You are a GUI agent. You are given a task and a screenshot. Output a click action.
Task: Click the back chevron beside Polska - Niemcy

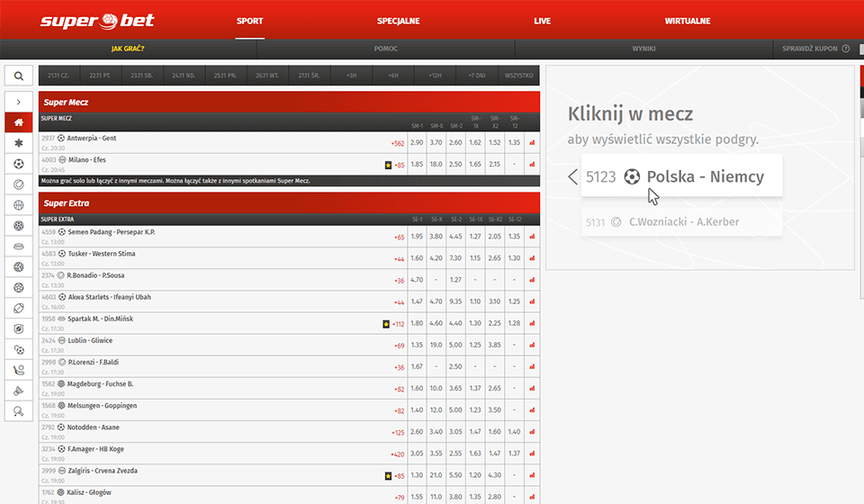[573, 176]
